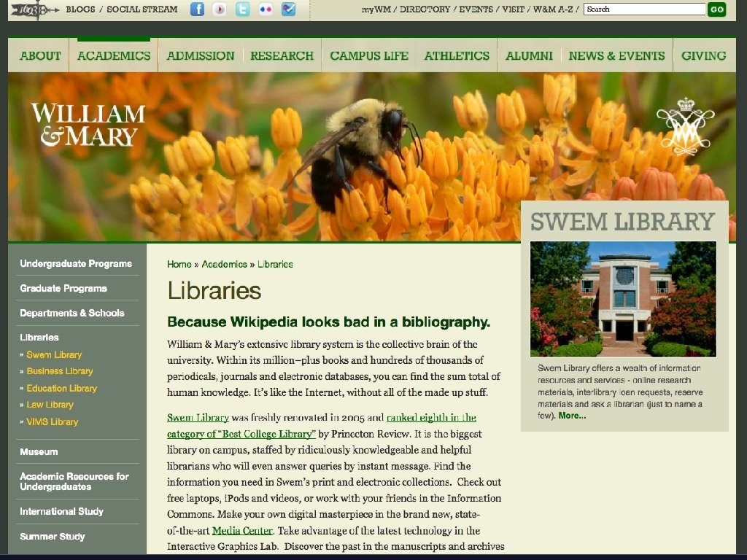Viewport: 747px width, 560px height.
Task: Open Museum in the sidebar
Action: [39, 451]
